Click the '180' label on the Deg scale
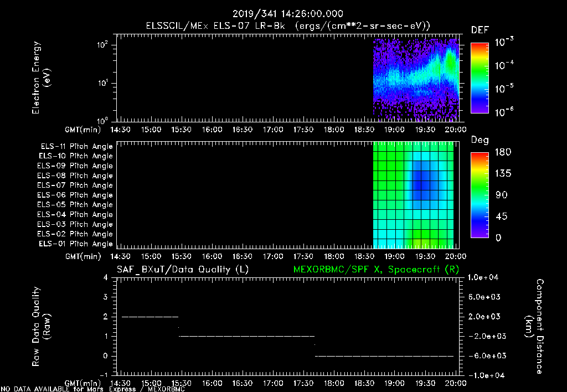Viewport: 567px width, 392px height. (503, 152)
